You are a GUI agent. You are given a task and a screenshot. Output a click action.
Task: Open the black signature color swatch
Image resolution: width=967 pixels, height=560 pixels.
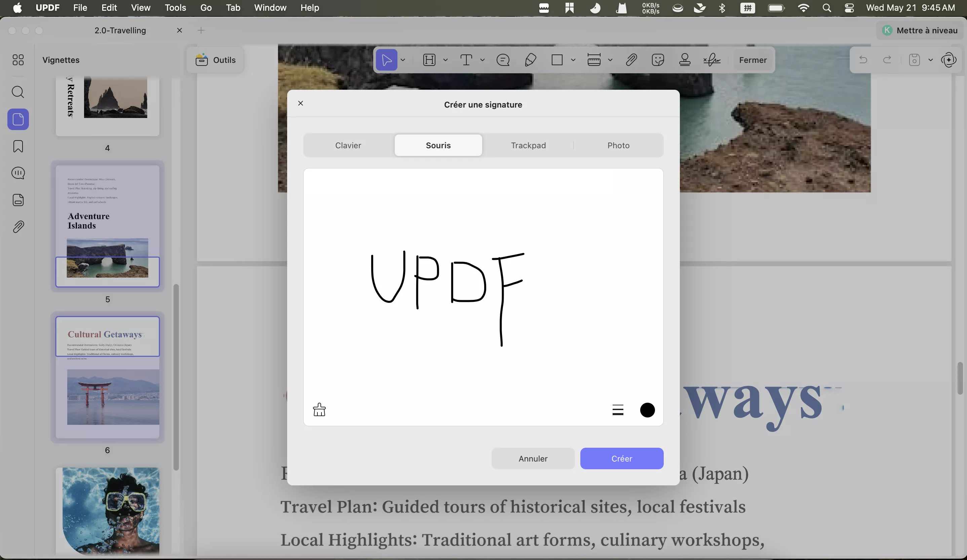click(x=647, y=410)
